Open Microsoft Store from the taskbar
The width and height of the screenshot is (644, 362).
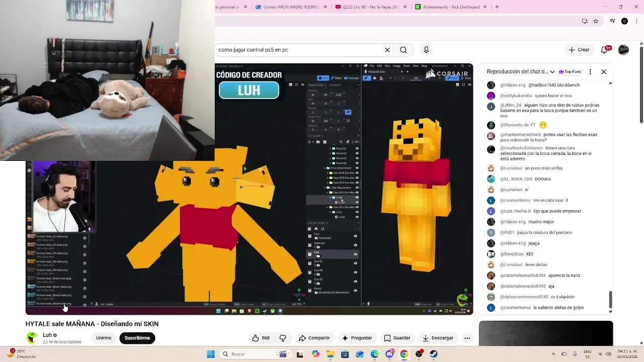point(345,354)
